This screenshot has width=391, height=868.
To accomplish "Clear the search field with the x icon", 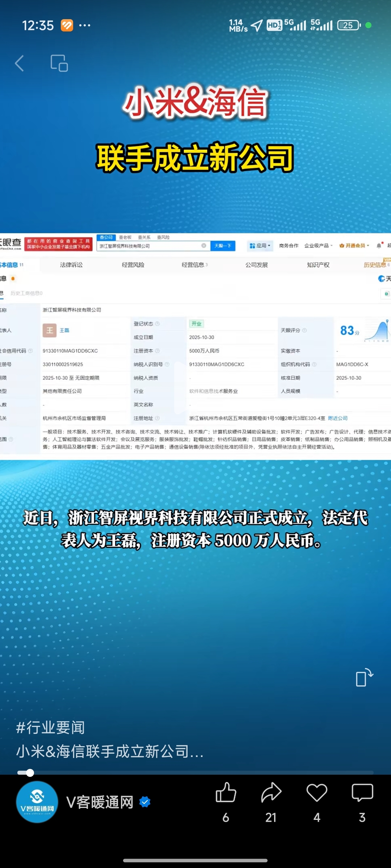I will pyautogui.click(x=204, y=246).
